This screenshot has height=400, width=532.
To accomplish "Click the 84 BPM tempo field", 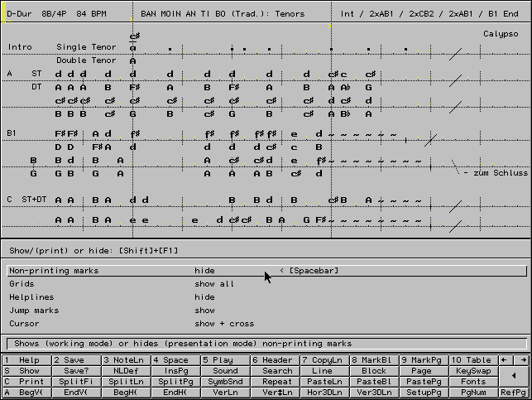I will (x=91, y=14).
